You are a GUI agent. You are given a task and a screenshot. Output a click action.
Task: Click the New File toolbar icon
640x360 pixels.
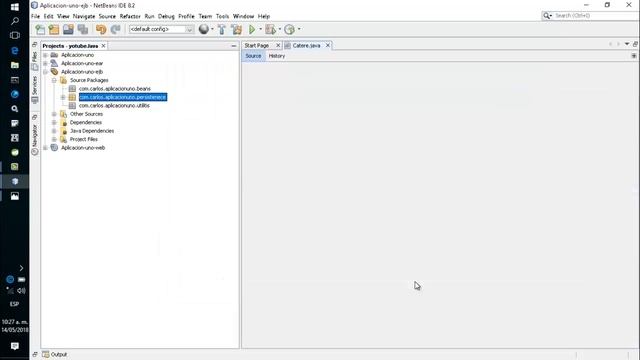[x=40, y=29]
